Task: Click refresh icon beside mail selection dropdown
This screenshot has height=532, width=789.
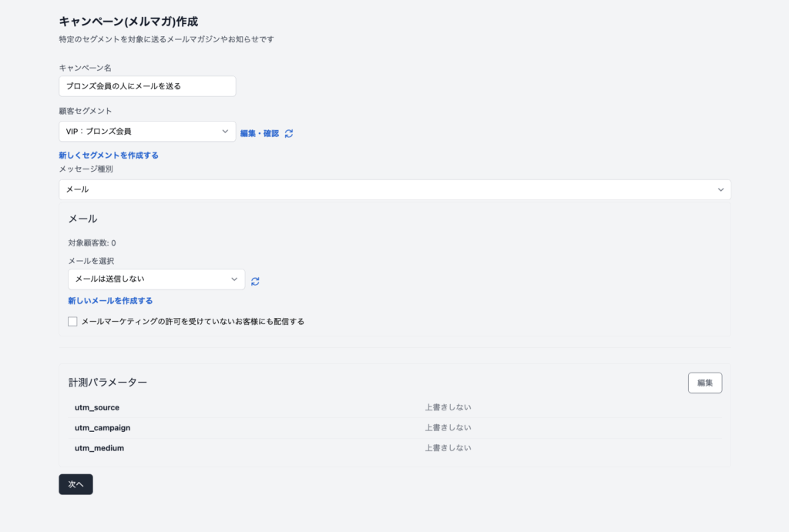Action: point(255,281)
